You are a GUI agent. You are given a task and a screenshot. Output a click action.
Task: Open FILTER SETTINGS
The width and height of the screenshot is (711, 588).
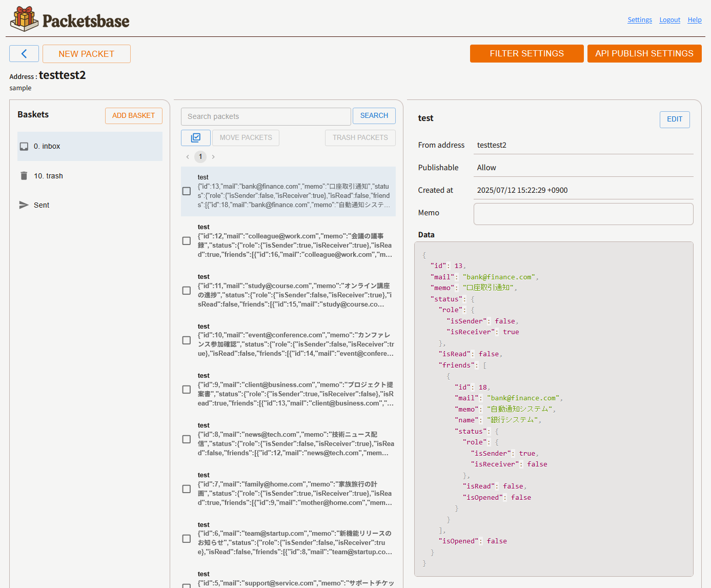527,53
